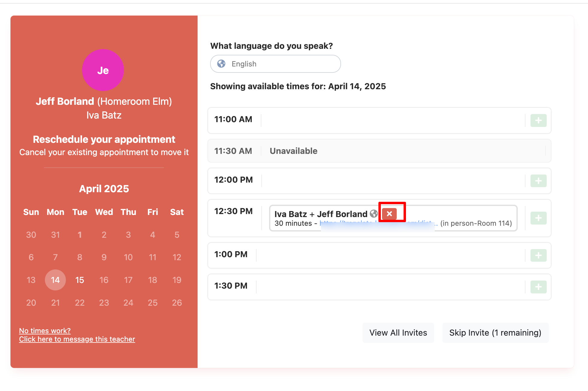Click the 'Je' avatar circle

[103, 70]
